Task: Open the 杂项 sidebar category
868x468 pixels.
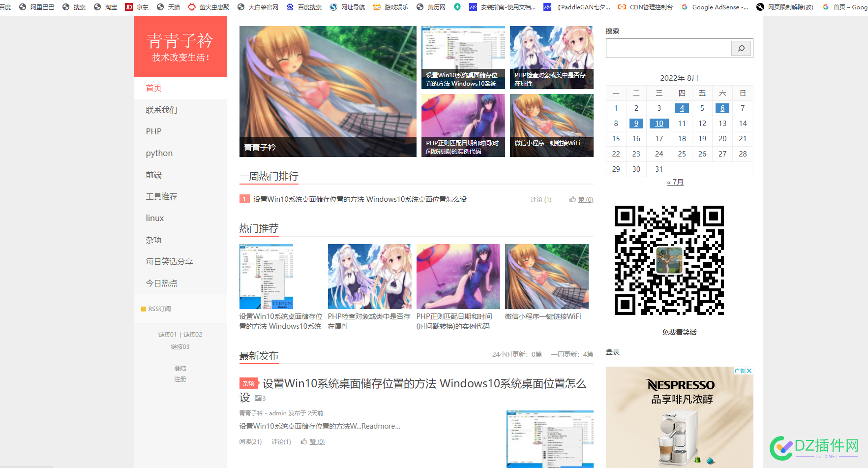Action: coord(180,240)
